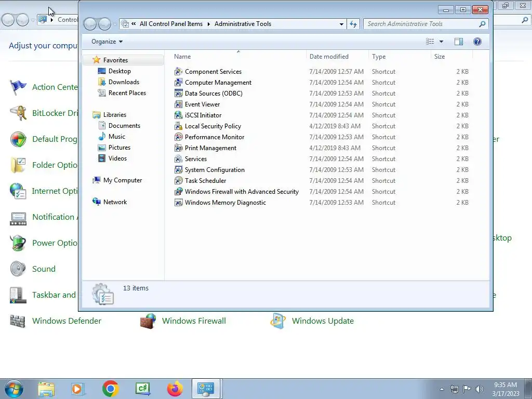Select Favorites in navigation pane

pos(115,60)
